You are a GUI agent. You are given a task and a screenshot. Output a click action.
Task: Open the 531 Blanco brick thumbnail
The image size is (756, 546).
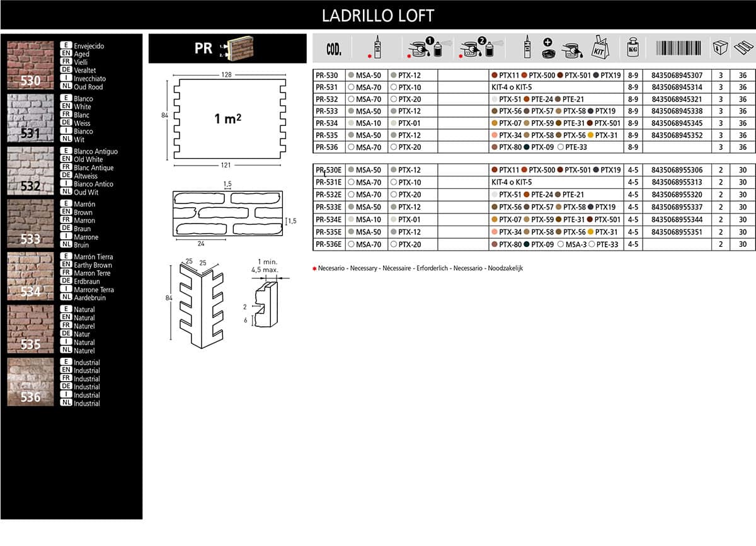pyautogui.click(x=30, y=118)
